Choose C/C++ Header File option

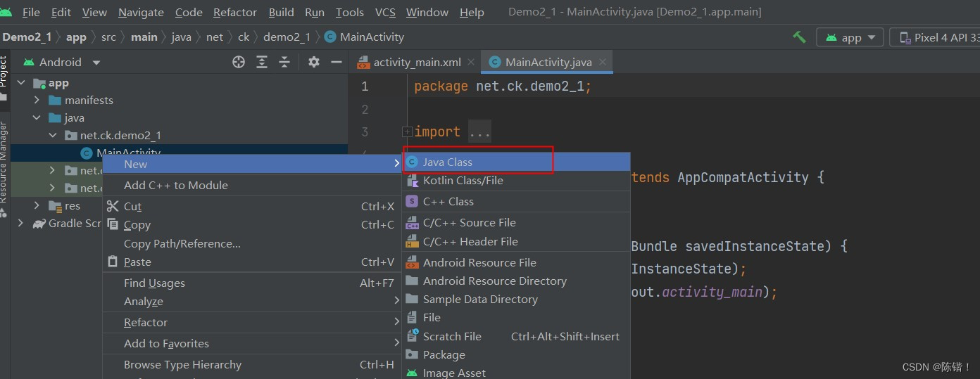pos(516,242)
